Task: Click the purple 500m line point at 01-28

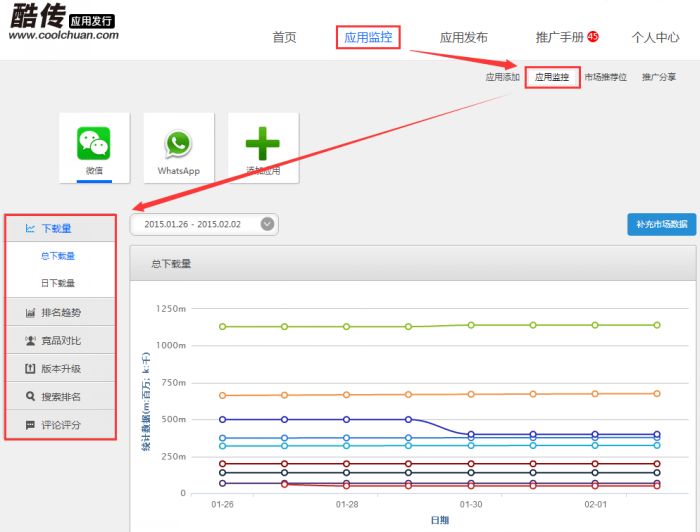Action: [346, 420]
